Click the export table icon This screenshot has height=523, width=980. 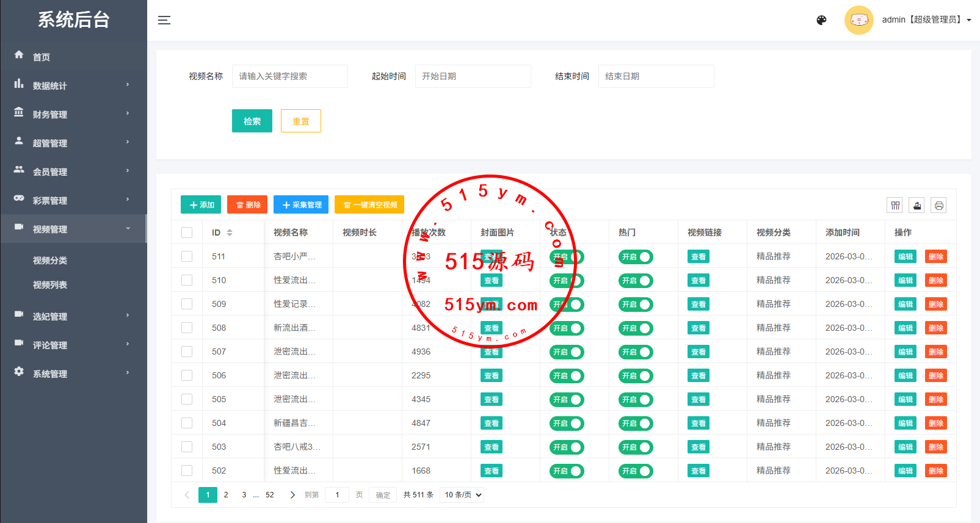(916, 206)
